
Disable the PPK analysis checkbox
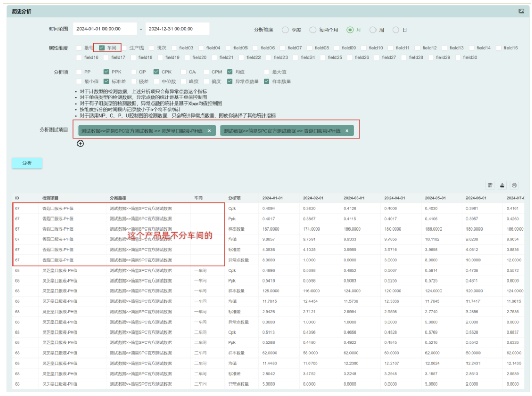pyautogui.click(x=106, y=72)
